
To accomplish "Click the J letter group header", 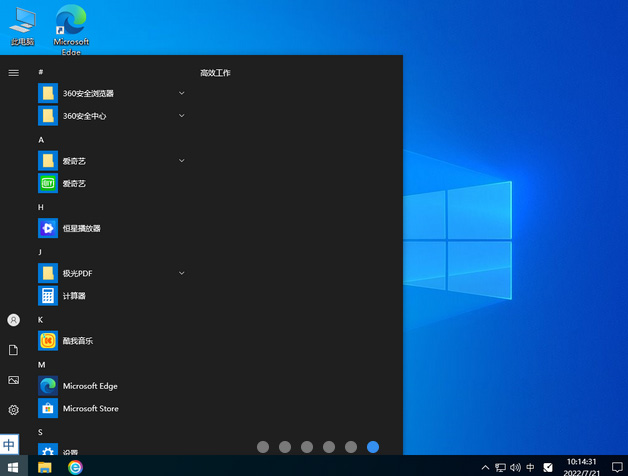I will [40, 252].
